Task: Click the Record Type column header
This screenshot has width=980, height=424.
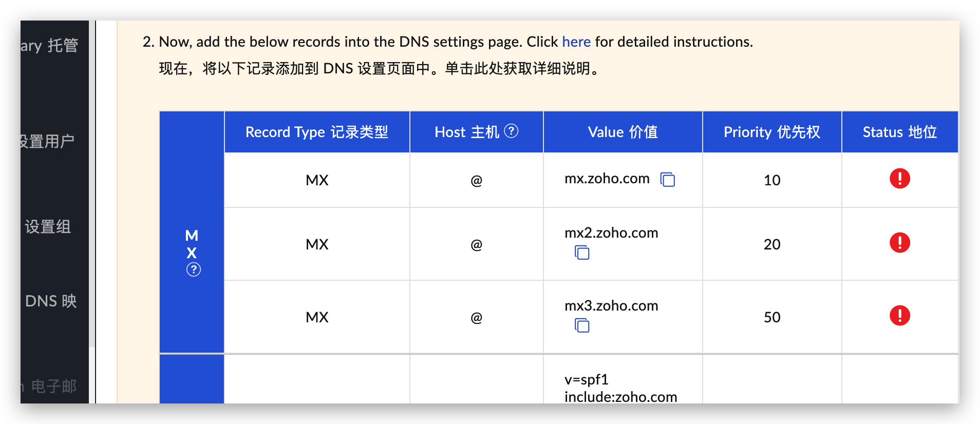Action: click(x=317, y=132)
